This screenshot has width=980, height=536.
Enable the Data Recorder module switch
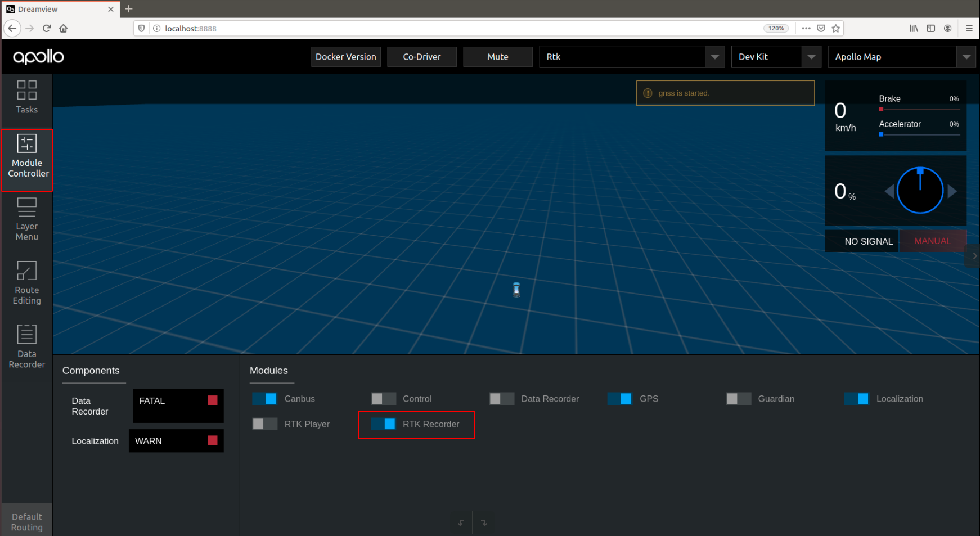point(501,399)
